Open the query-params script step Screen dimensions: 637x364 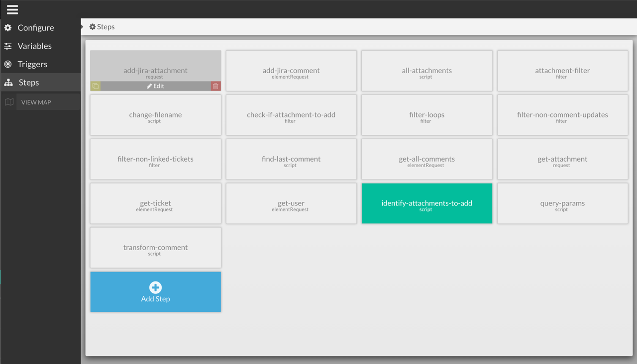[562, 203]
